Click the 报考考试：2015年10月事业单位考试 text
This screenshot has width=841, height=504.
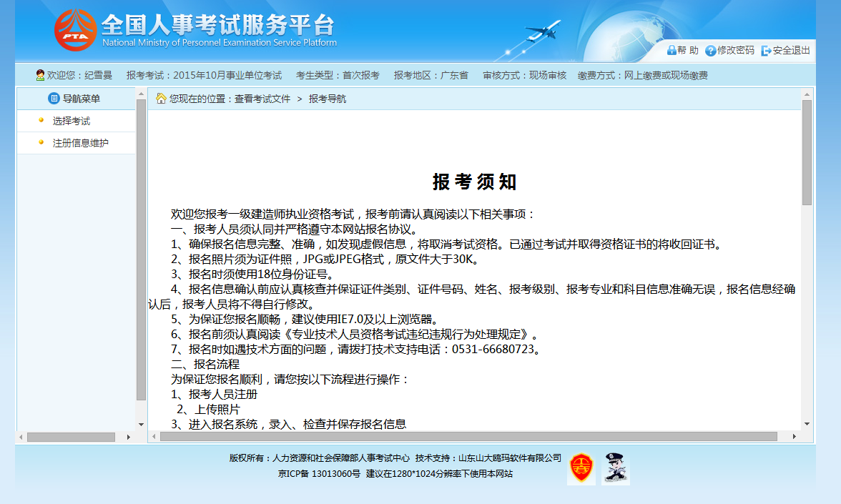(204, 76)
